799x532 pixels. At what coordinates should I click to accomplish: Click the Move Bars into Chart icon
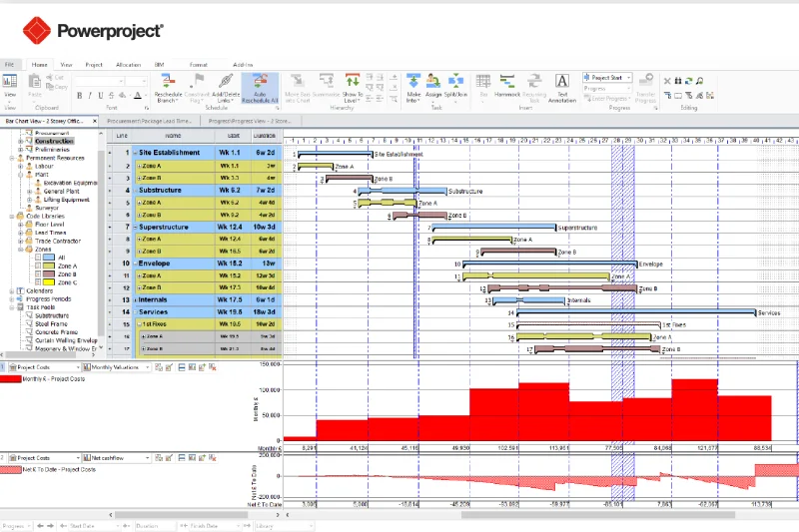(x=297, y=81)
